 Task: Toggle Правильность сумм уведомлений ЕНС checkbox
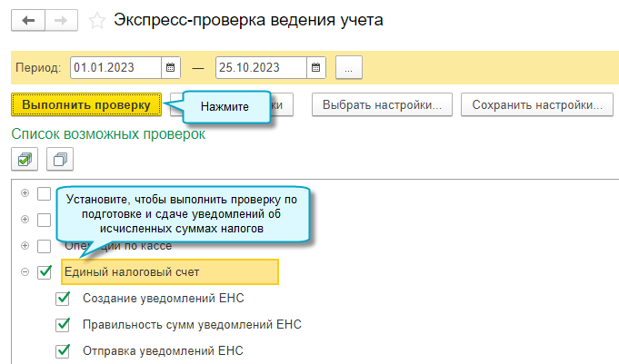[x=63, y=324]
